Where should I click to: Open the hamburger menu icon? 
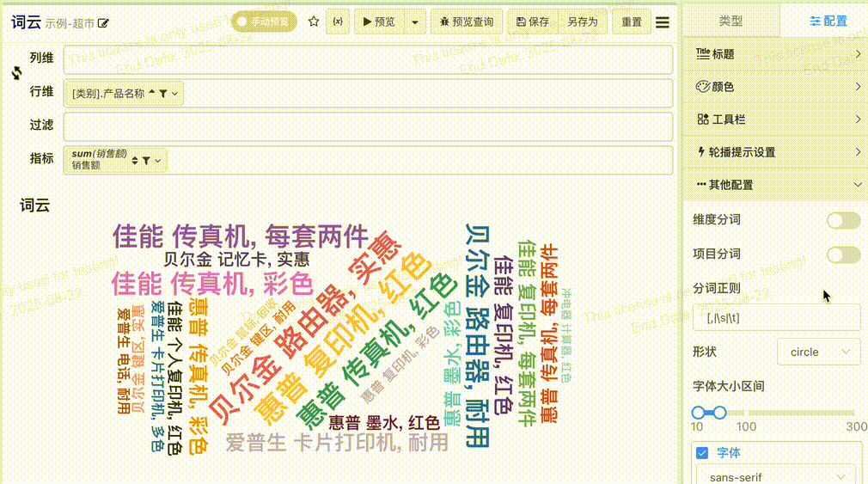pos(662,22)
